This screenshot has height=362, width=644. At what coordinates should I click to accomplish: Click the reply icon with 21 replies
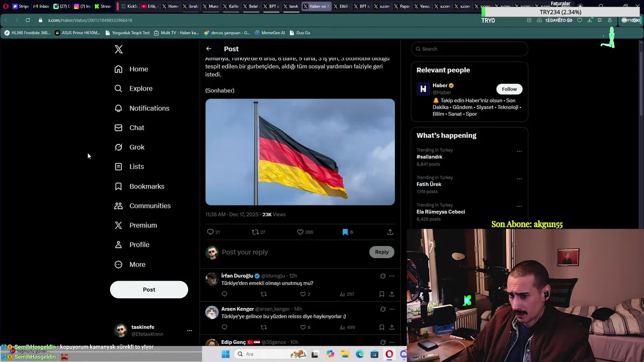210,232
